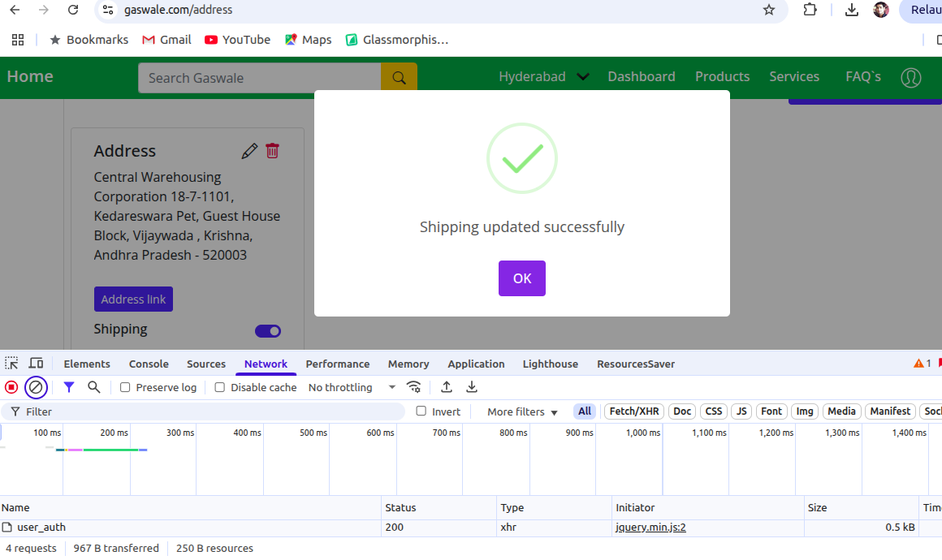The width and height of the screenshot is (942, 560).
Task: Click the delete address trash icon
Action: (272, 151)
